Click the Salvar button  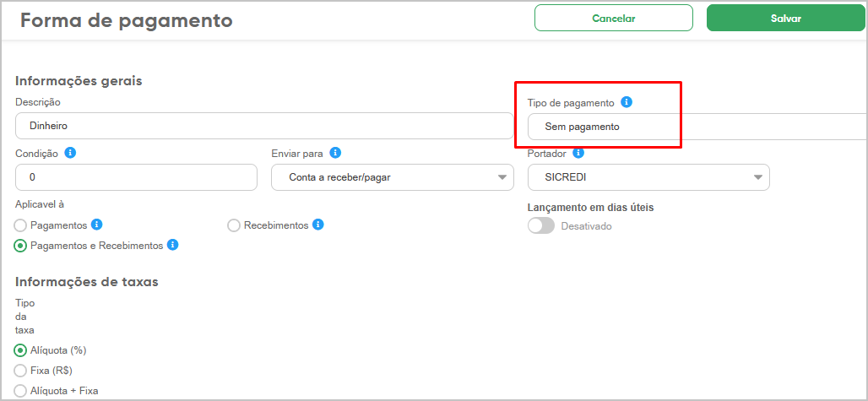click(x=786, y=19)
